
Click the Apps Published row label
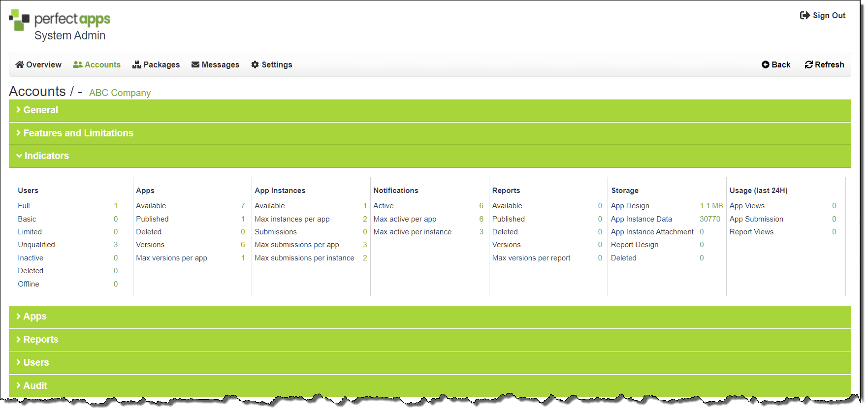point(152,219)
